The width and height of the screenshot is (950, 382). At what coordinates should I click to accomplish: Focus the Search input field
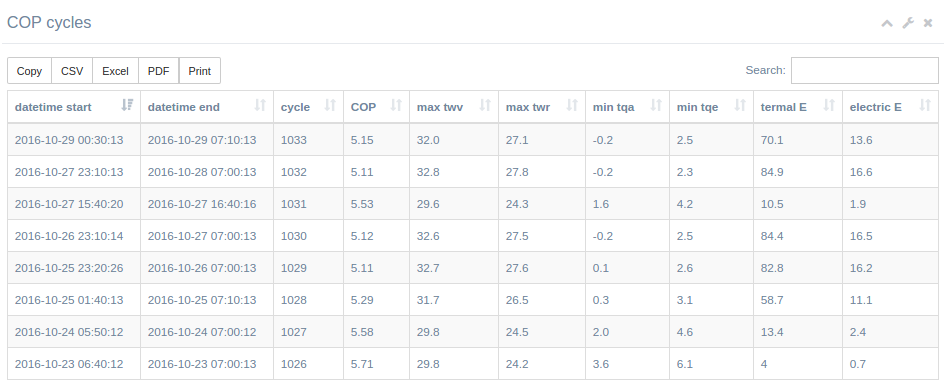pyautogui.click(x=865, y=70)
